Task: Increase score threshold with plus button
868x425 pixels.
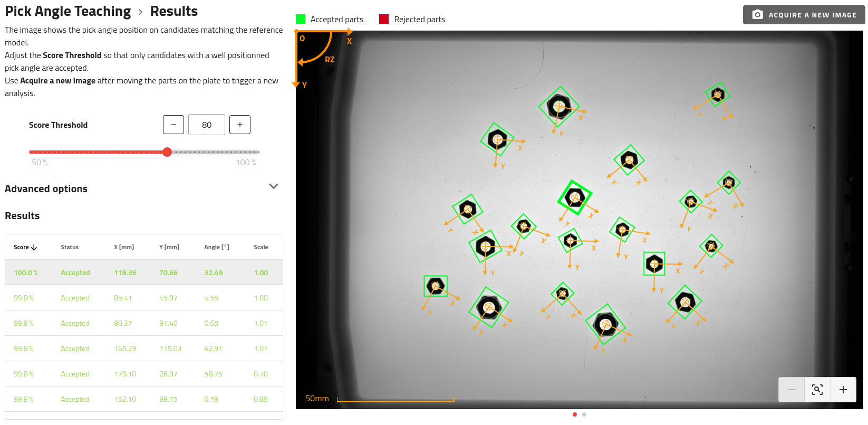Action: (x=240, y=125)
